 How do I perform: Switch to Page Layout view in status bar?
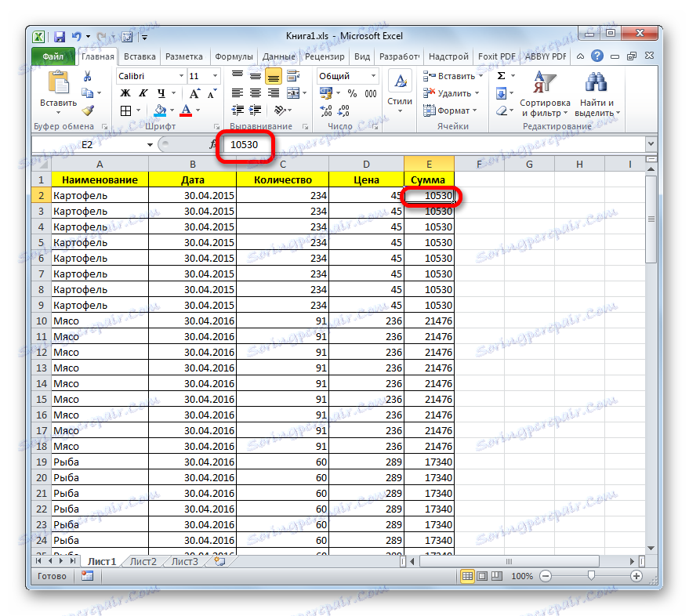pos(482,576)
